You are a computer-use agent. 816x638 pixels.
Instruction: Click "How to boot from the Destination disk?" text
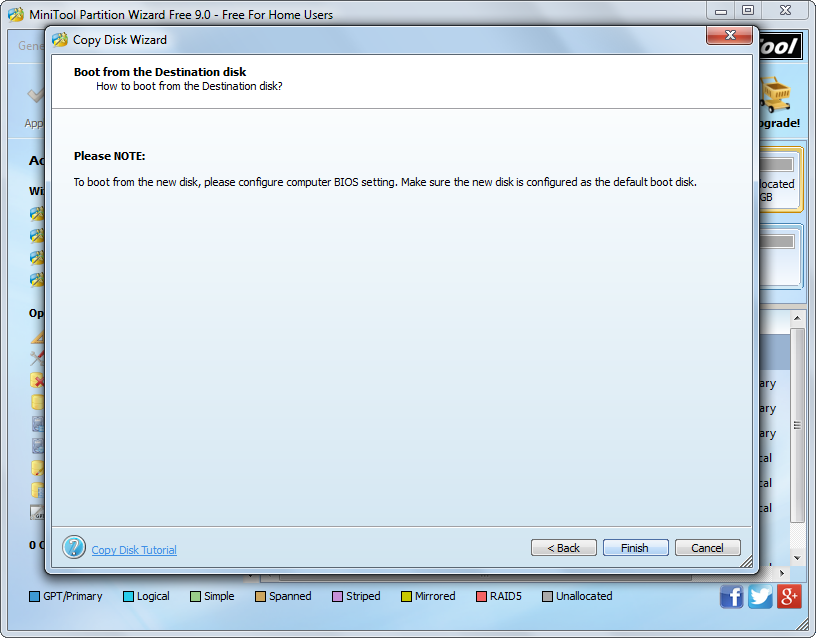[x=189, y=86]
